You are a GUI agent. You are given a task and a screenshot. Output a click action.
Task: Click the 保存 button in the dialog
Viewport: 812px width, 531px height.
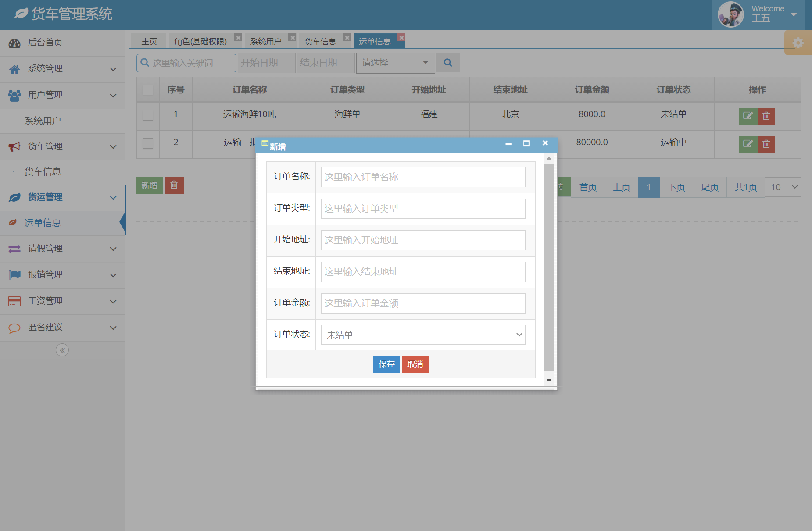coord(386,364)
